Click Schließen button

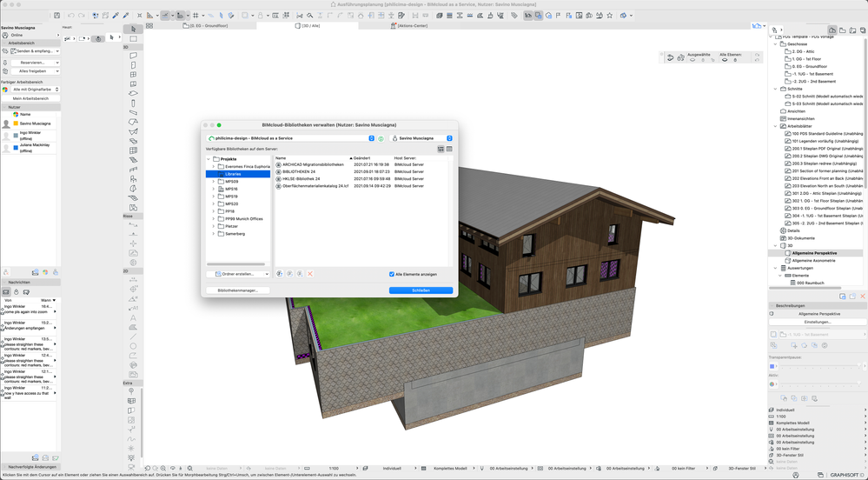(421, 290)
